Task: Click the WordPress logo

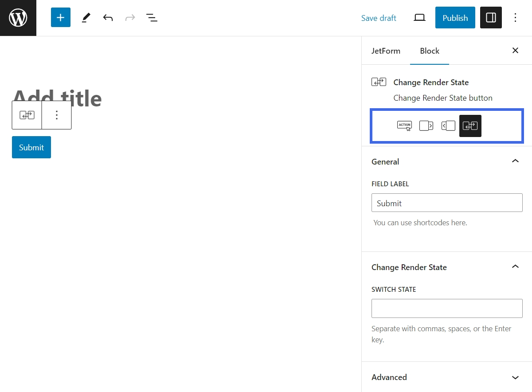Action: 18,18
